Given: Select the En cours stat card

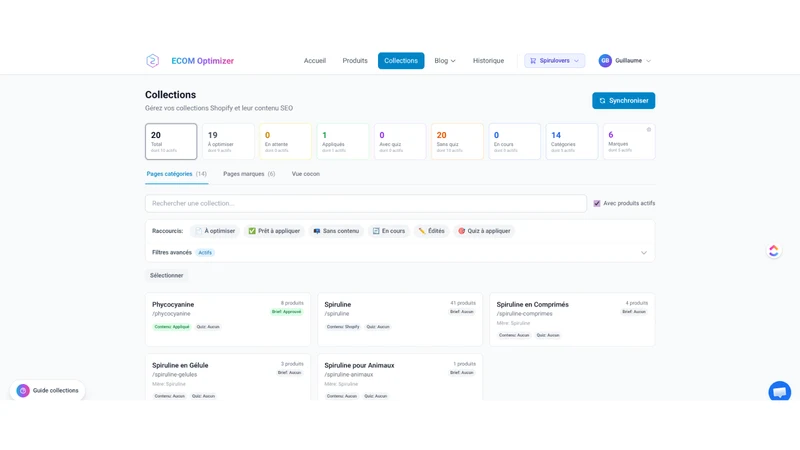Looking at the screenshot, I should tap(514, 141).
